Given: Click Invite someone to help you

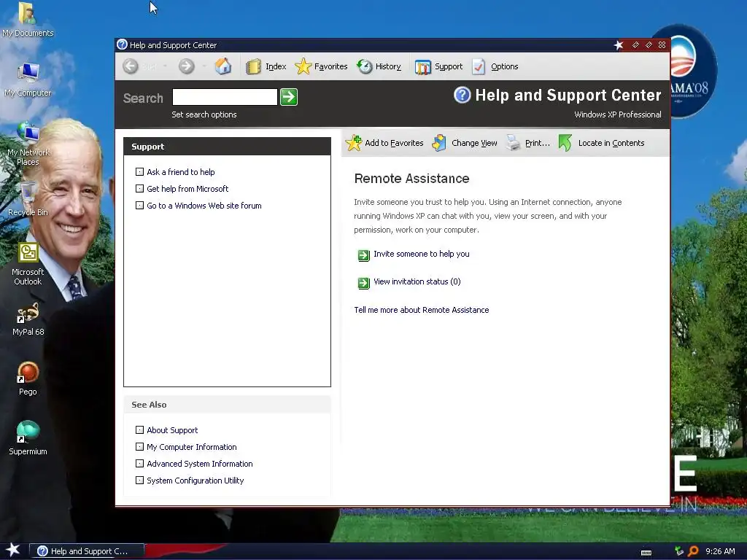Looking at the screenshot, I should tap(421, 254).
